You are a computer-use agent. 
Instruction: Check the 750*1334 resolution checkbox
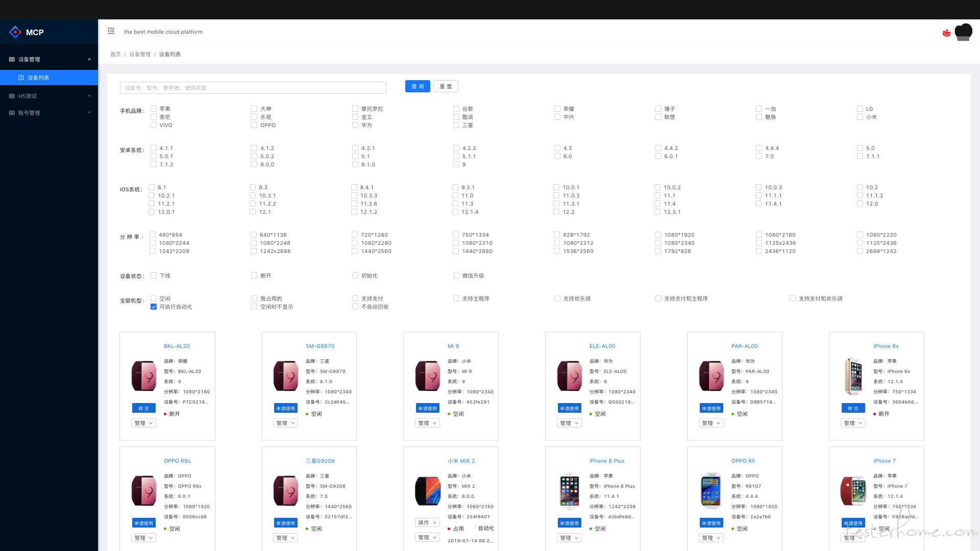455,235
